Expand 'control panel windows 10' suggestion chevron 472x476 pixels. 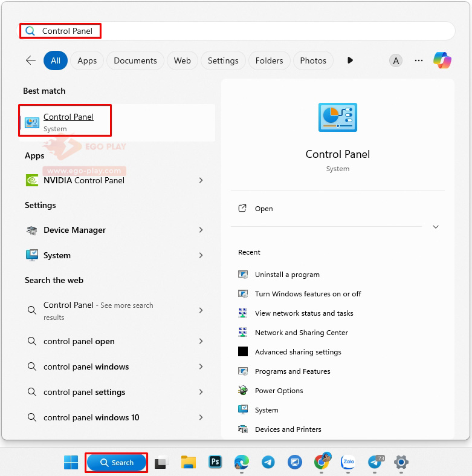(x=201, y=417)
